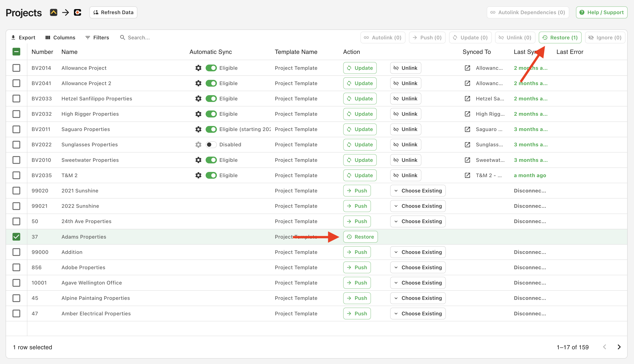Open sync settings gear for Hetzel Sanfilippo Properties

(x=198, y=98)
